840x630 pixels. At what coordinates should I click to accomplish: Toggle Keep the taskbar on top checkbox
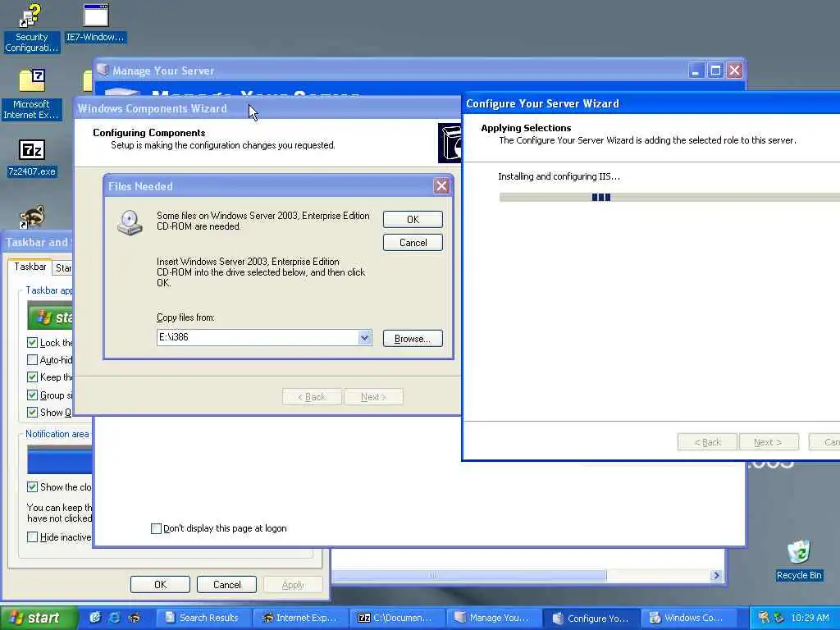[32, 377]
